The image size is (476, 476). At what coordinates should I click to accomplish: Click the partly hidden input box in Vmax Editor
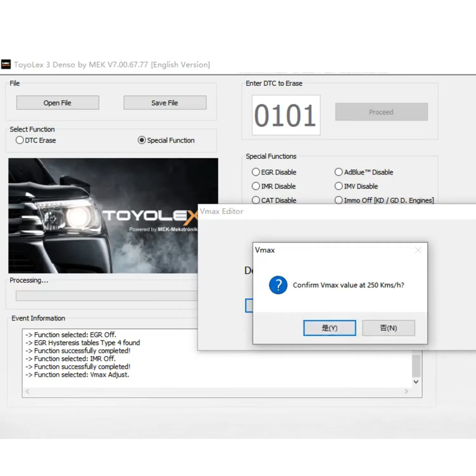(249, 305)
